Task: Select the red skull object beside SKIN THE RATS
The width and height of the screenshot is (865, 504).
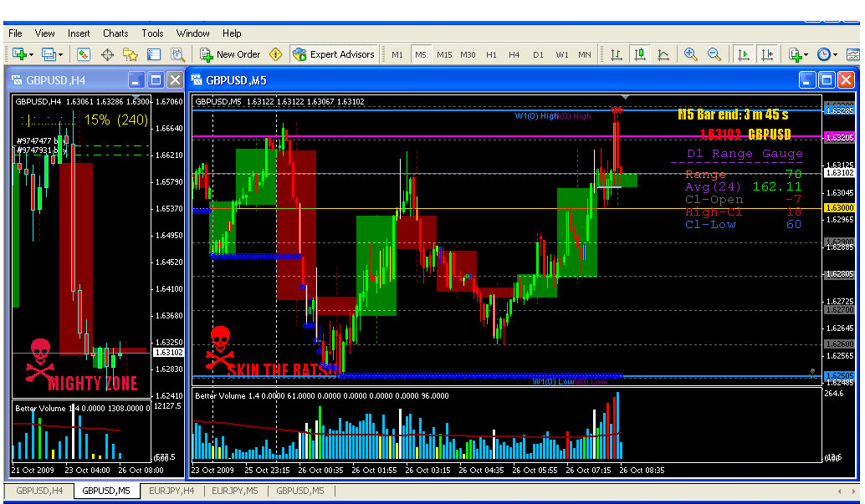Action: pyautogui.click(x=220, y=348)
